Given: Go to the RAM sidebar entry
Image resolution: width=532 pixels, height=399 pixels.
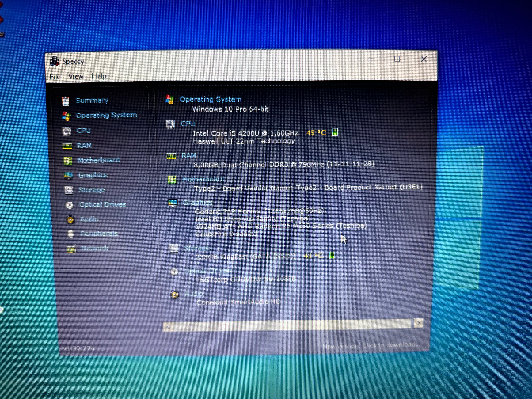Looking at the screenshot, I should pos(84,145).
